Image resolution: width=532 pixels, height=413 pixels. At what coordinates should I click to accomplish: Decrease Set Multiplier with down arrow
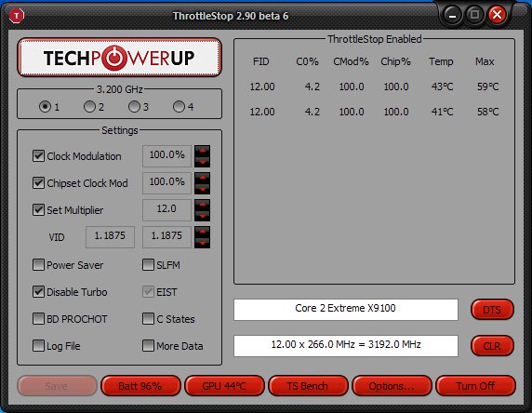[202, 216]
